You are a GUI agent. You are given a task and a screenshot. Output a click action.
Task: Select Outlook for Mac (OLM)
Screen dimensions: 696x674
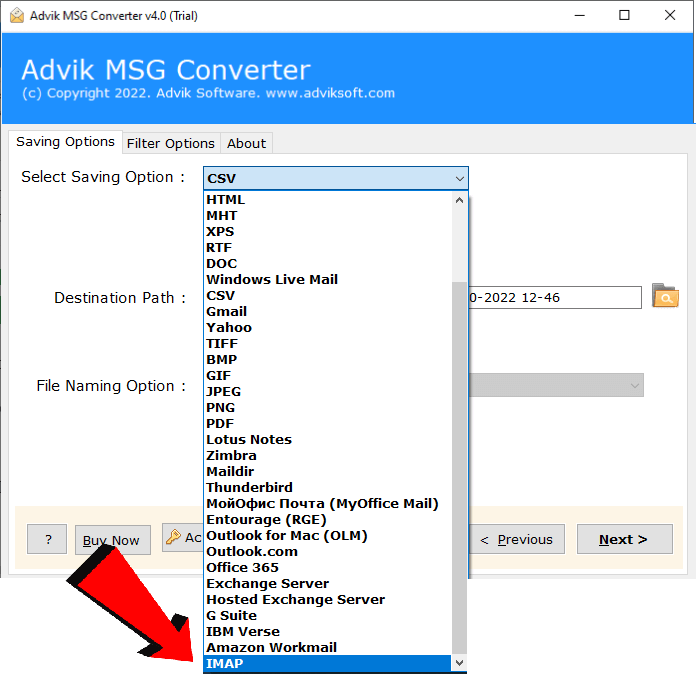click(328, 535)
